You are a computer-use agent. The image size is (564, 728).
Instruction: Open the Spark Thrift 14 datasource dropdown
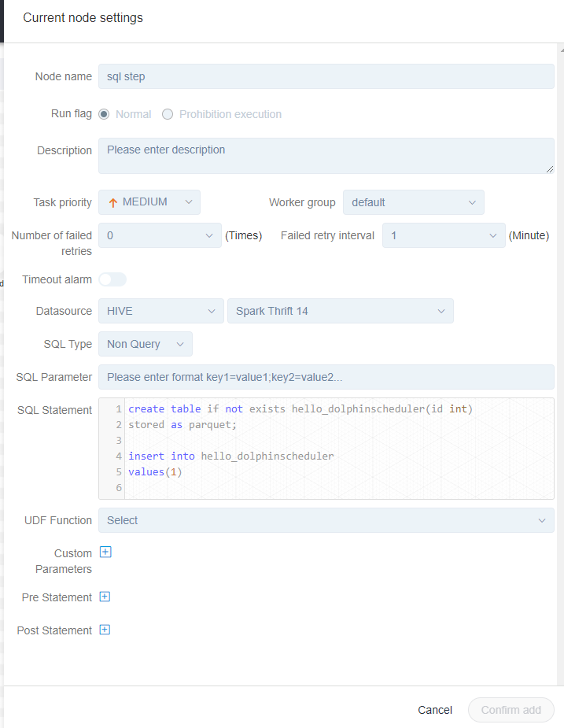pyautogui.click(x=341, y=311)
